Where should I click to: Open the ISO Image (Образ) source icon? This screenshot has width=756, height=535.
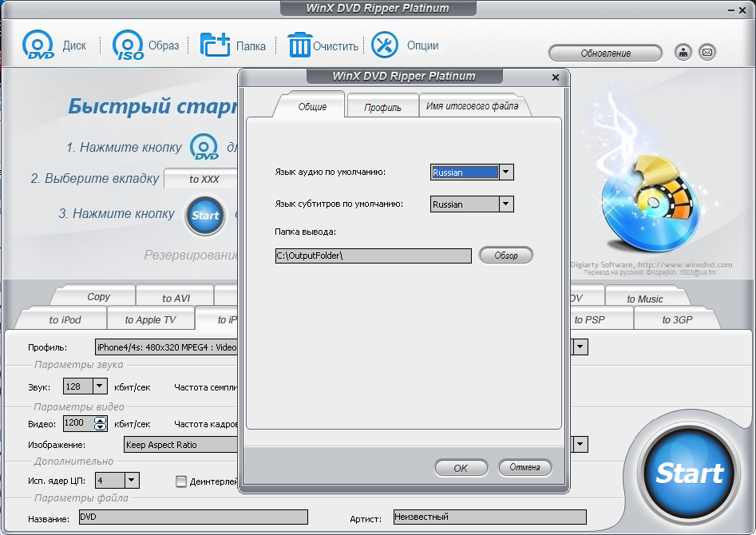coord(128,46)
